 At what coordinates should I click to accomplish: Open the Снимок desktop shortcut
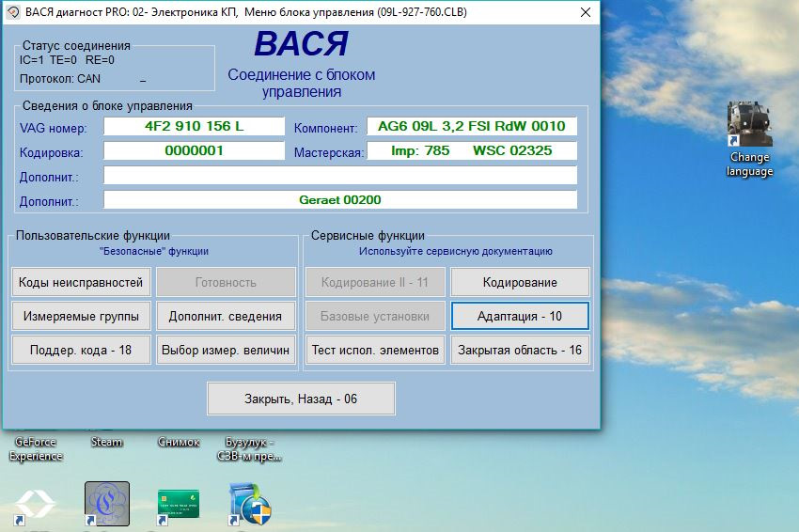click(179, 443)
